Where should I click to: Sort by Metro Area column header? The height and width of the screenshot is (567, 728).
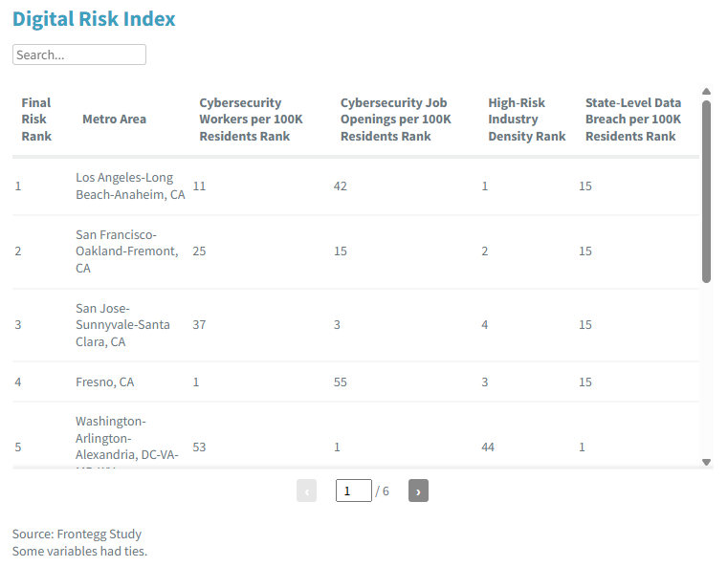click(x=114, y=120)
